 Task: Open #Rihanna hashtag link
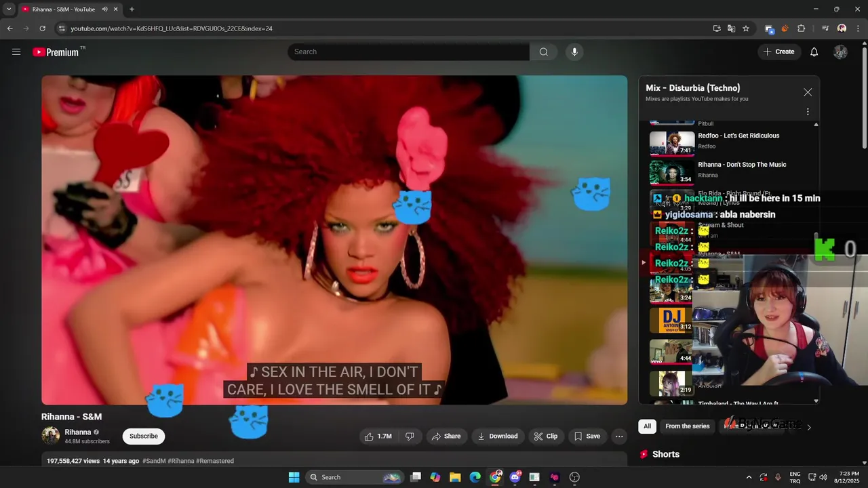click(181, 461)
